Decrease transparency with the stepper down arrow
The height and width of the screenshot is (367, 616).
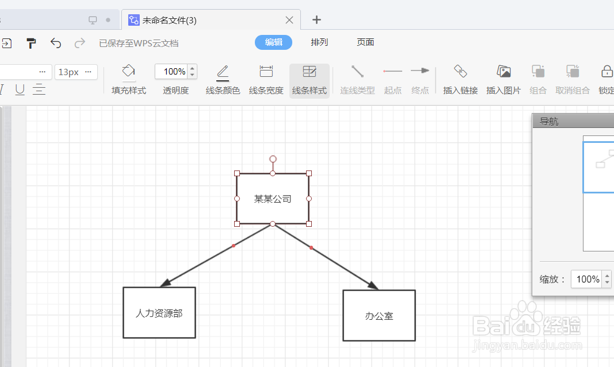[x=192, y=75]
